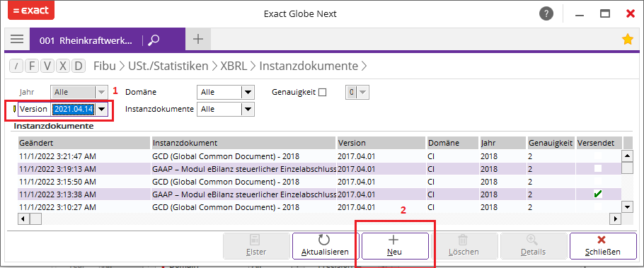Add a new tab with the plus icon
The image size is (644, 268).
pyautogui.click(x=198, y=40)
